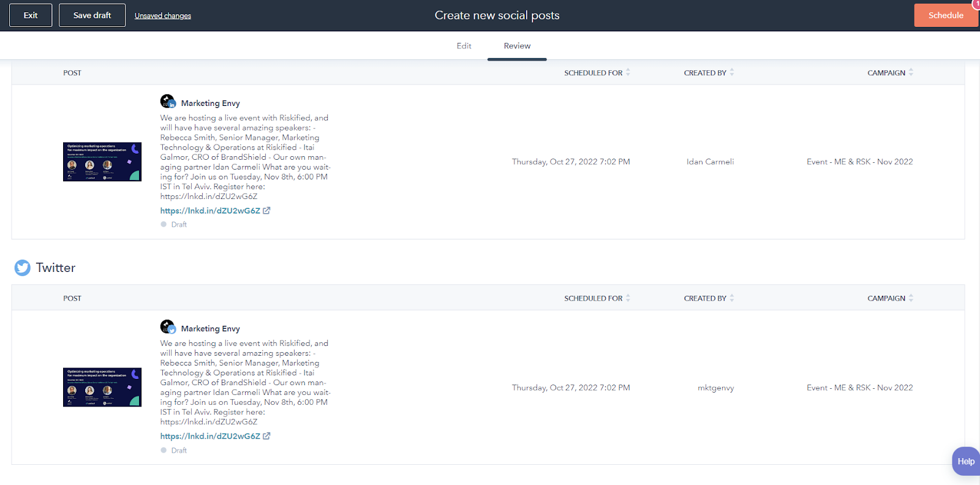The width and height of the screenshot is (980, 485).
Task: Open lnkd.in link in the LinkedIn post
Action: click(210, 211)
